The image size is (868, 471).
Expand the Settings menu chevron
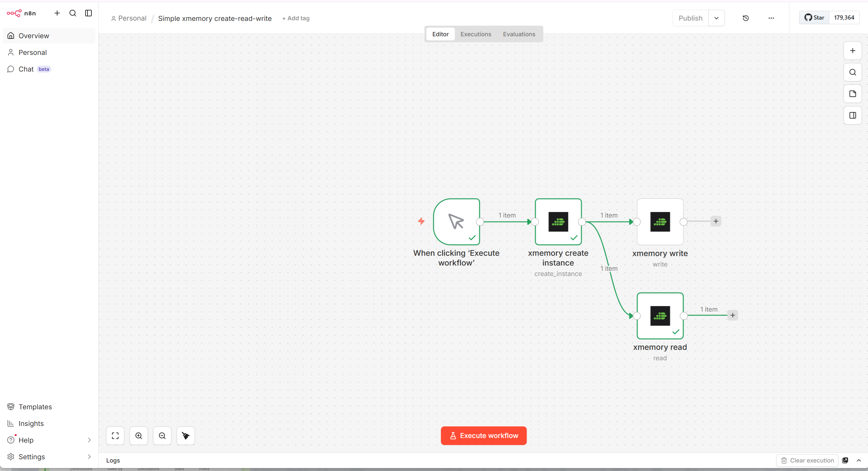tap(89, 457)
